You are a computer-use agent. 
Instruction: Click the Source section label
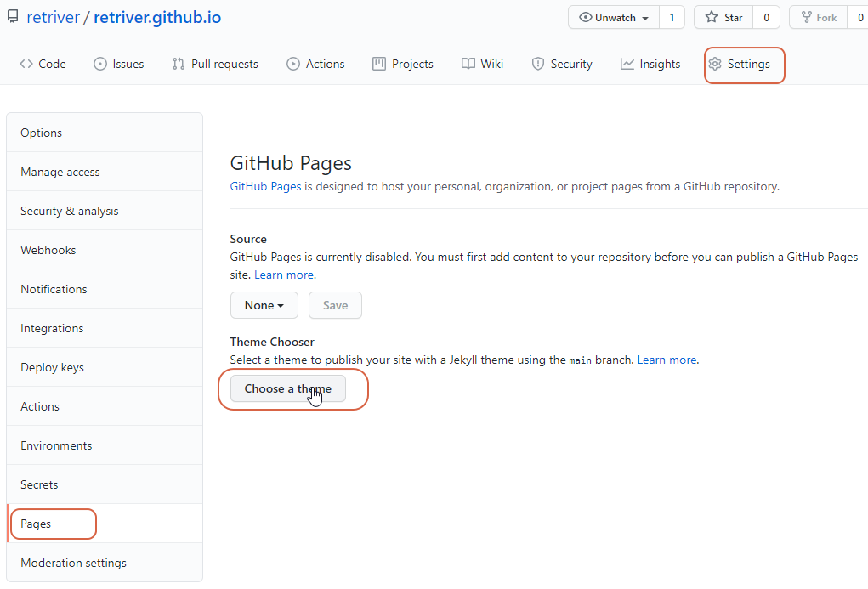coord(248,239)
